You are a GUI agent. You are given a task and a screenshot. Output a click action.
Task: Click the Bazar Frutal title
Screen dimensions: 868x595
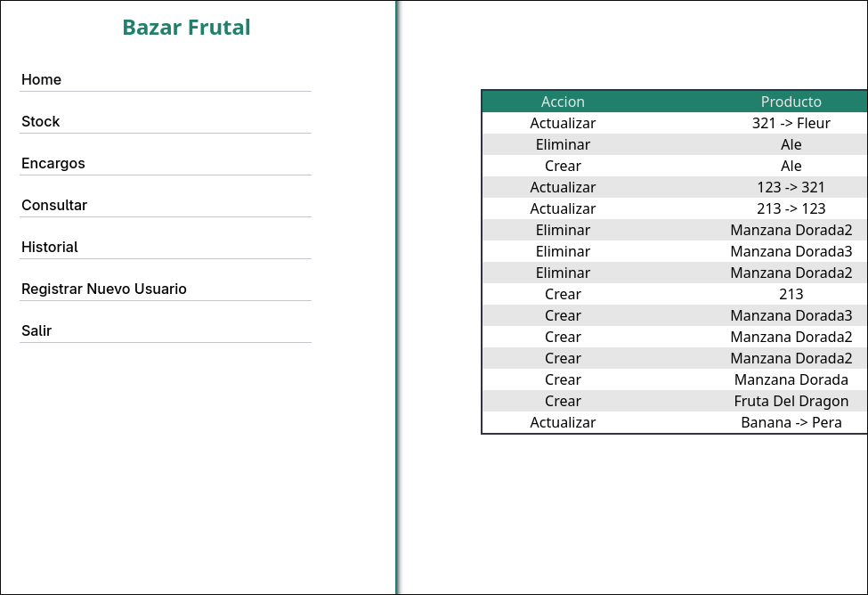coord(186,28)
